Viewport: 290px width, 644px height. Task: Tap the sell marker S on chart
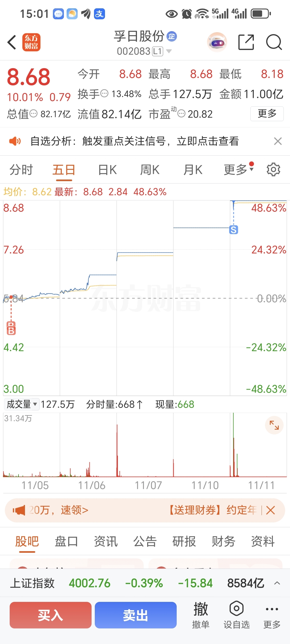tap(233, 230)
